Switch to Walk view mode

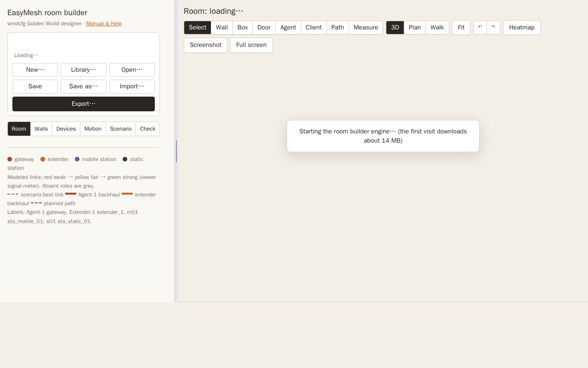tap(437, 28)
